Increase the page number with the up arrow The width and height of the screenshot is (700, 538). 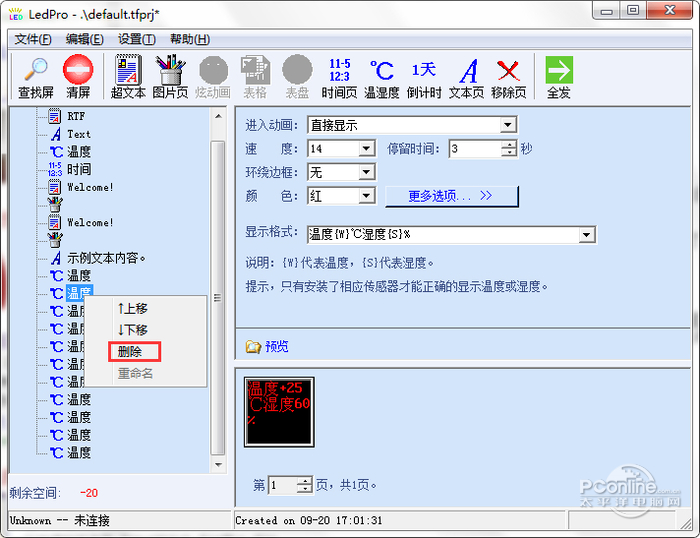(305, 481)
